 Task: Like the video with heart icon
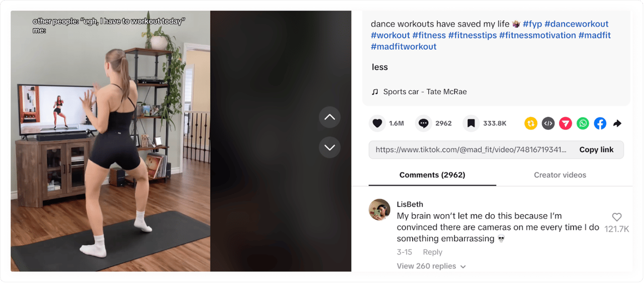(x=377, y=123)
